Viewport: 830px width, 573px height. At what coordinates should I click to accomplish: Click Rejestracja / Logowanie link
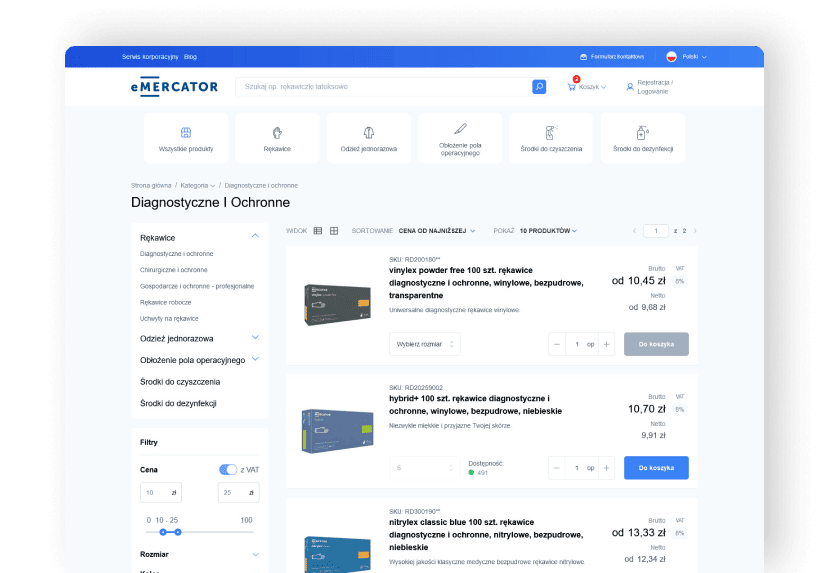tap(655, 87)
